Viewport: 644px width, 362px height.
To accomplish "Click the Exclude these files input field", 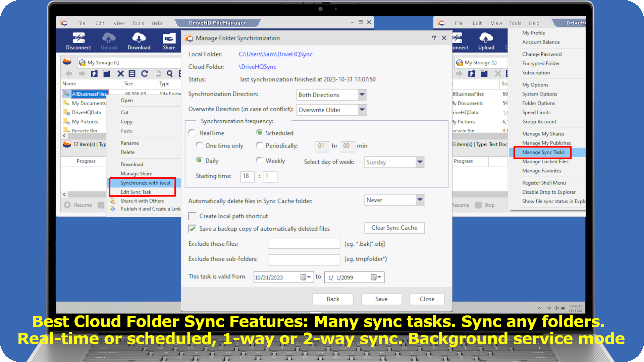I will [x=304, y=244].
